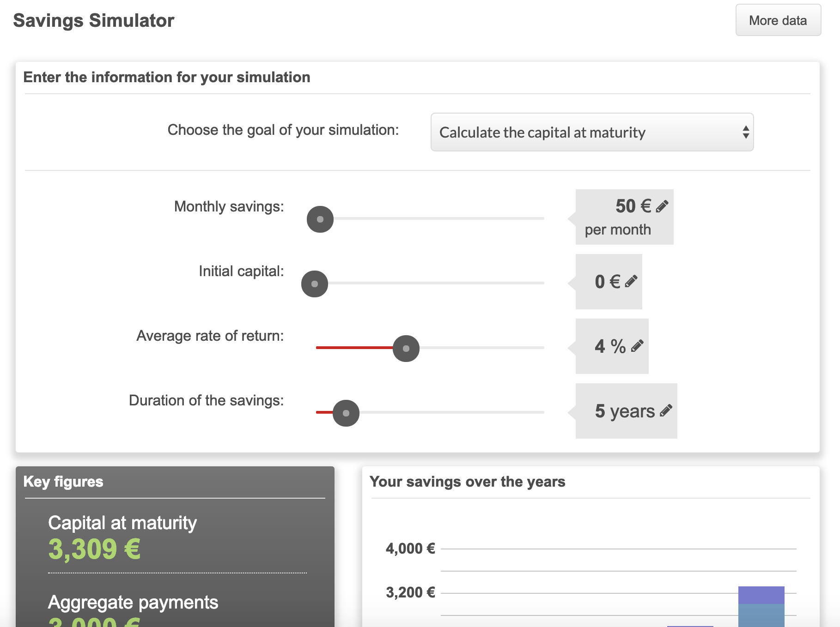Screen dimensions: 840x627
Task: Edit savings duration via its pencil icon
Action: pos(665,410)
